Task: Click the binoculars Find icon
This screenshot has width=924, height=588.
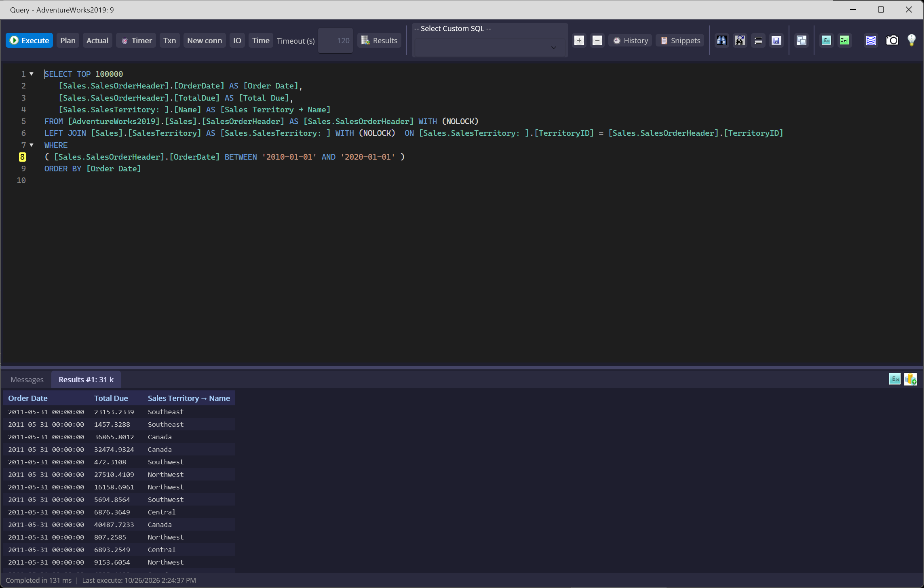Action: coord(721,40)
